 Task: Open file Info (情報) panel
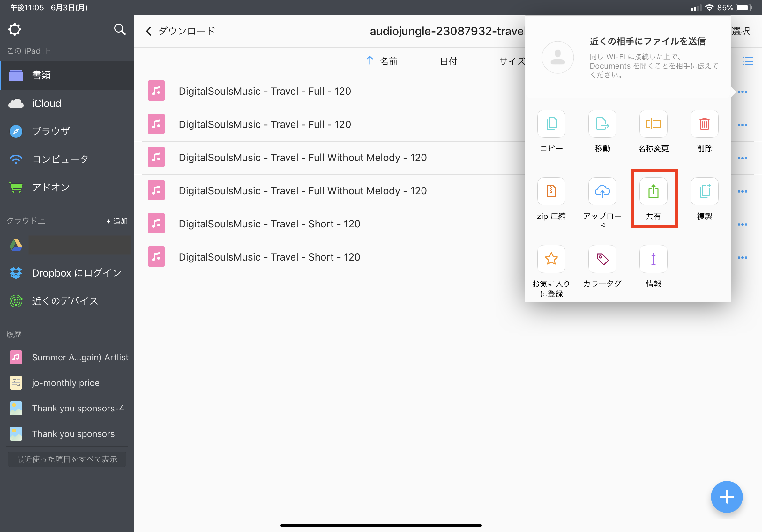pyautogui.click(x=653, y=259)
